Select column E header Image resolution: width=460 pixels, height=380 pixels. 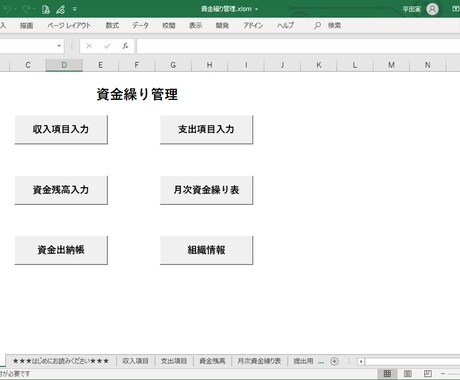[100, 65]
